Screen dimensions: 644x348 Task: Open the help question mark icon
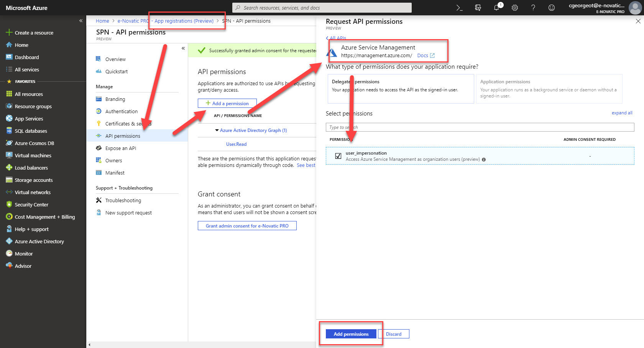[533, 8]
